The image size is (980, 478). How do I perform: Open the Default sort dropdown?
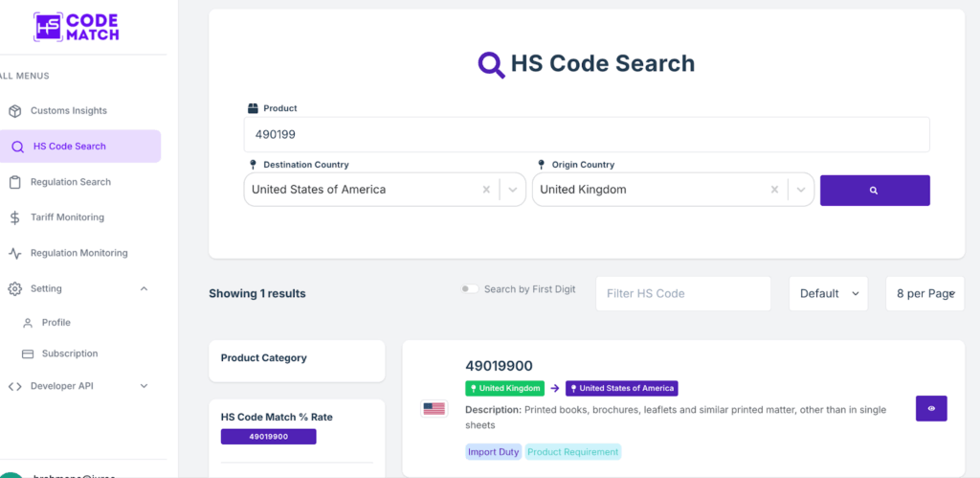(x=828, y=293)
